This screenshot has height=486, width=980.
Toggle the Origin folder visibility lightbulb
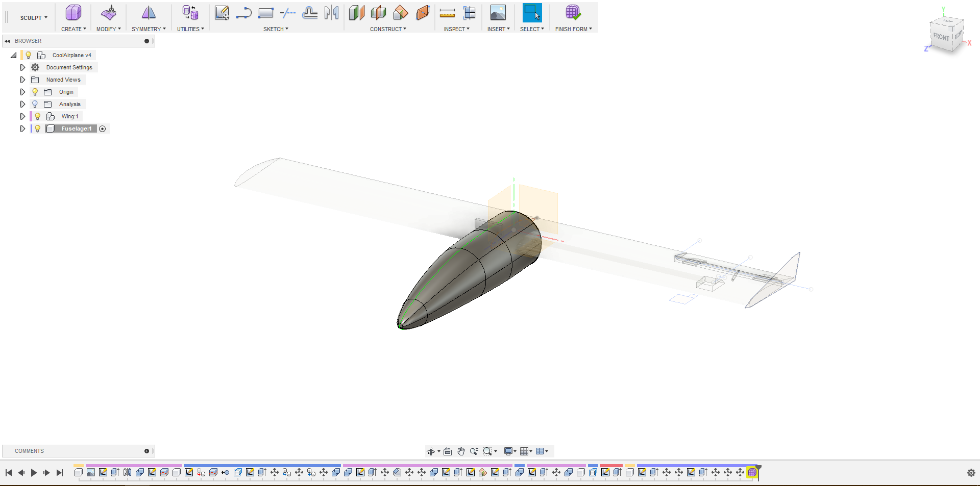tap(35, 92)
